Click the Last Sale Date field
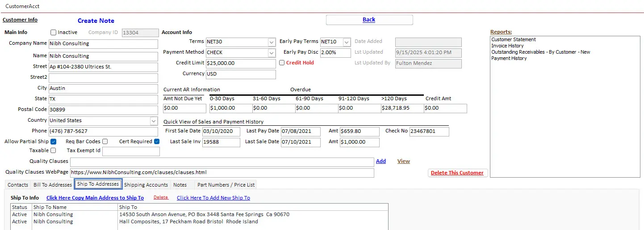 301,142
